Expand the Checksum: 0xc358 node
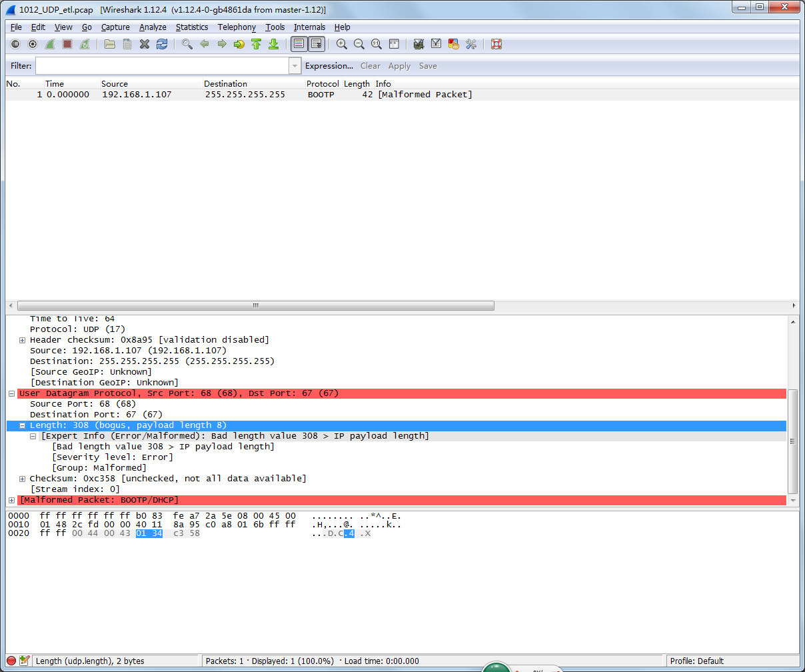This screenshot has height=672, width=805. (22, 479)
